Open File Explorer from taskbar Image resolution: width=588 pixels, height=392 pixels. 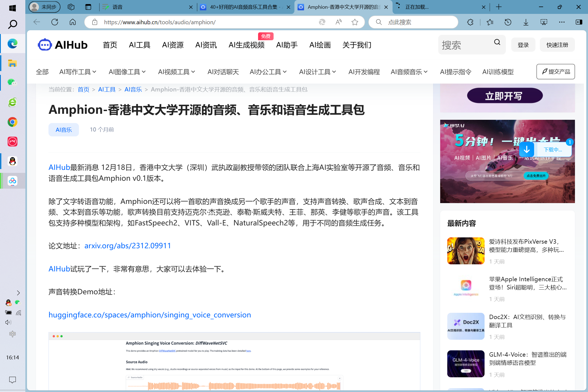[13, 63]
